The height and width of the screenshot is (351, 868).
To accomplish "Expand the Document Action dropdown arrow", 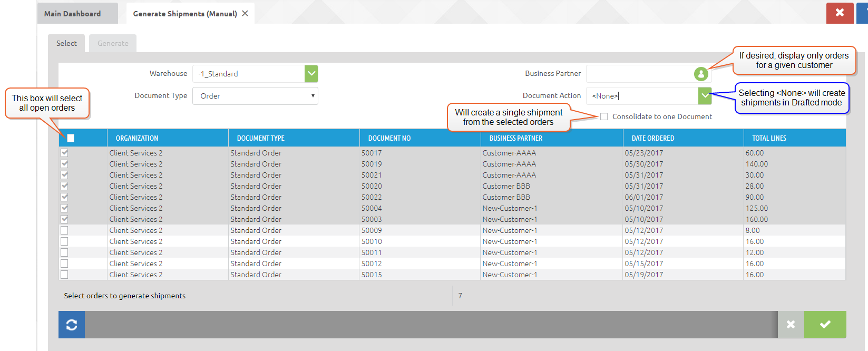I will click(x=705, y=96).
